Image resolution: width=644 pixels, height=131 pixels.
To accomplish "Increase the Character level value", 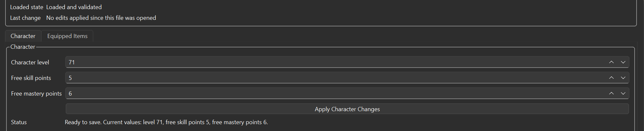I will (611, 62).
